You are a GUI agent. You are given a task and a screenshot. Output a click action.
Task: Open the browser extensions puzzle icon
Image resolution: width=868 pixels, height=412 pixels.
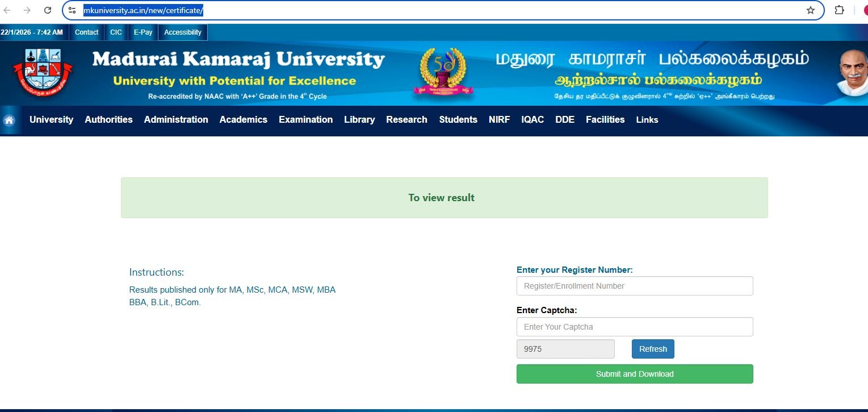(839, 10)
